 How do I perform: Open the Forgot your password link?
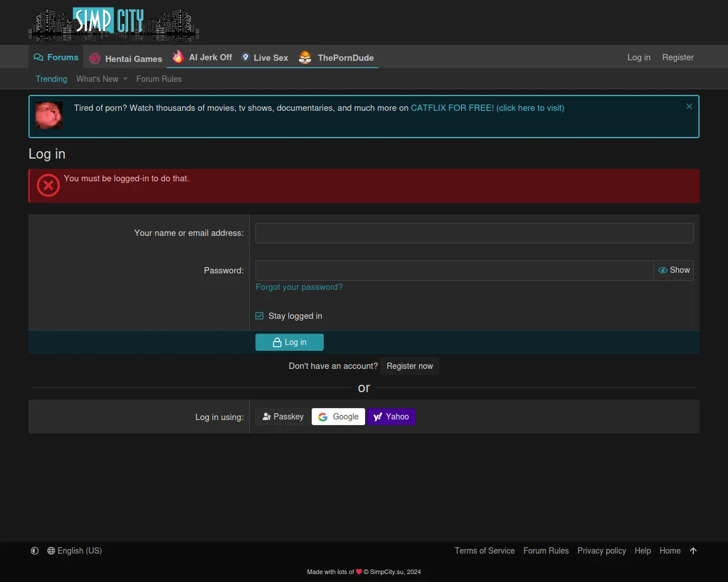[299, 287]
